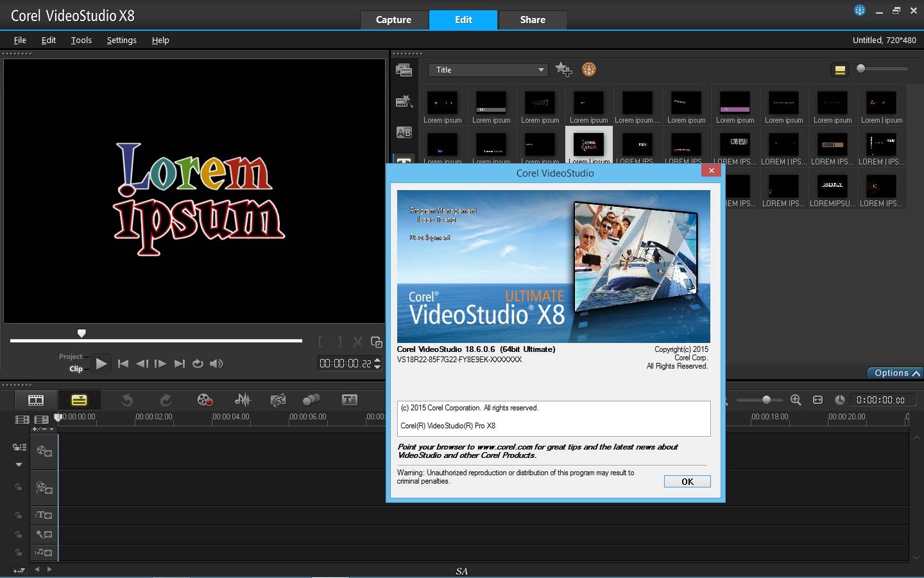Step to next frame
924x578 pixels.
[160, 363]
